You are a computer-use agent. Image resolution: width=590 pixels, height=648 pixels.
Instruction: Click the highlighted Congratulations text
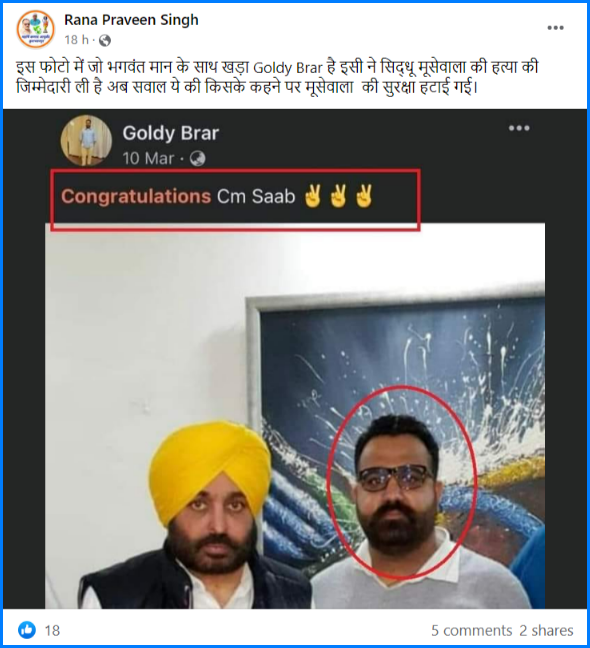pos(136,196)
